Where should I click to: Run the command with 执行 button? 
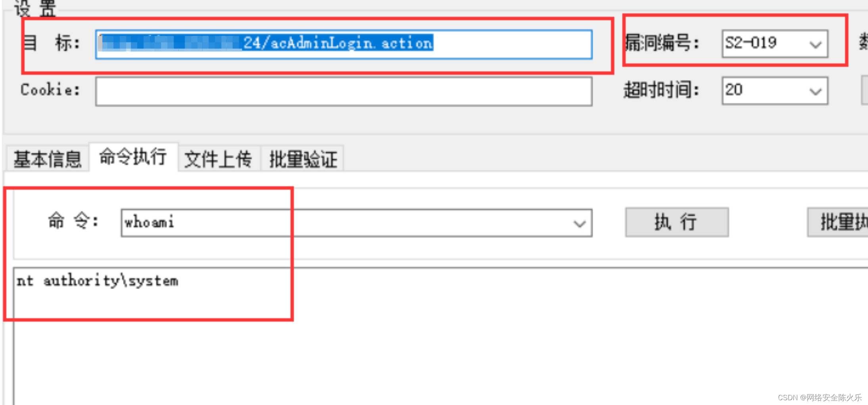pyautogui.click(x=677, y=222)
